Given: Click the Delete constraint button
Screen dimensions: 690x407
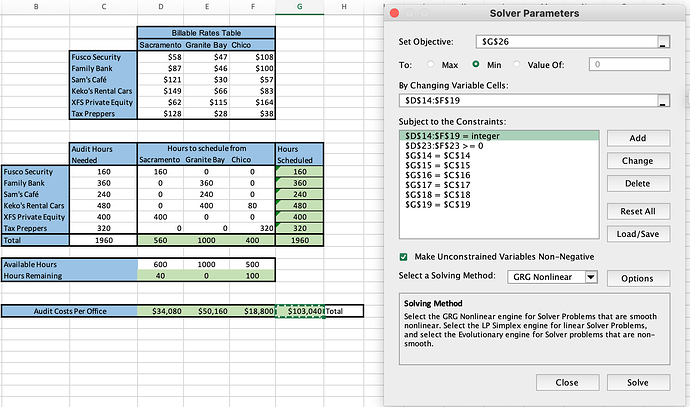Looking at the screenshot, I should (638, 183).
